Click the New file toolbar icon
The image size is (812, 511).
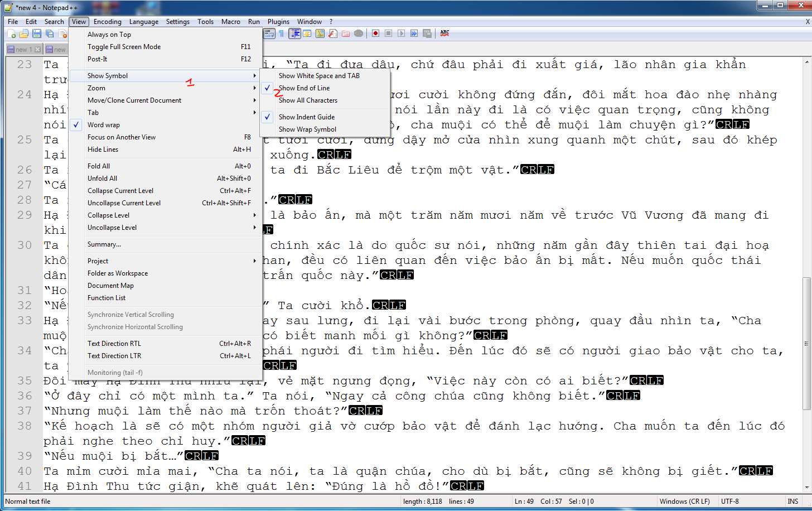tap(11, 33)
